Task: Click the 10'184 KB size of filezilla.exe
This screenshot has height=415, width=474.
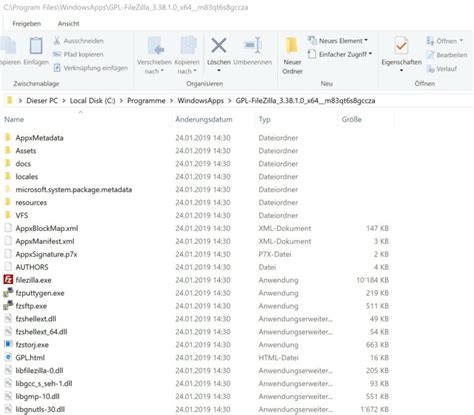Action: point(372,280)
